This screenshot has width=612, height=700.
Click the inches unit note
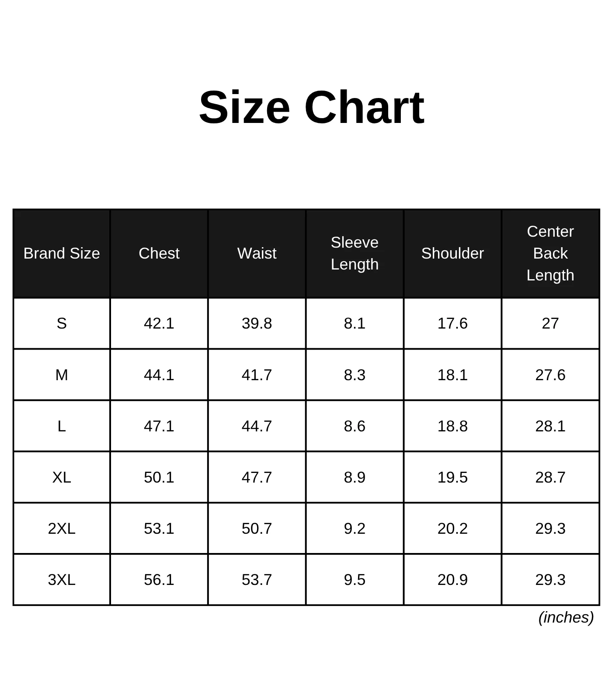click(566, 617)
